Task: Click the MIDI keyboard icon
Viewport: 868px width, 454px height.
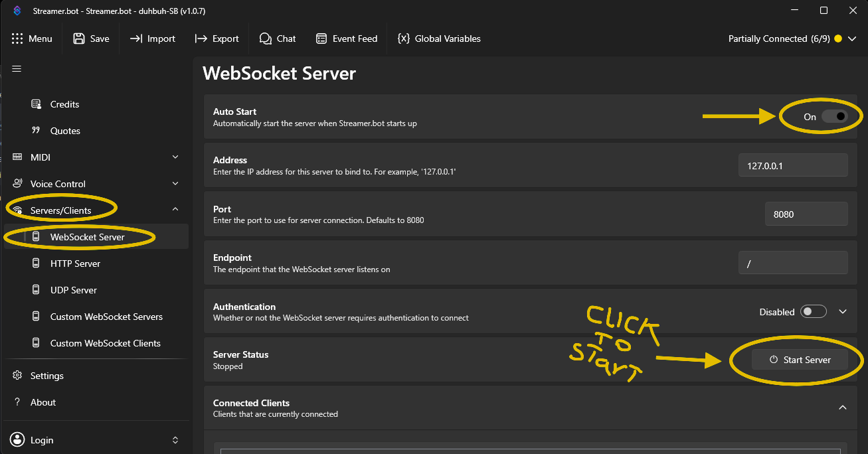Action: click(17, 157)
